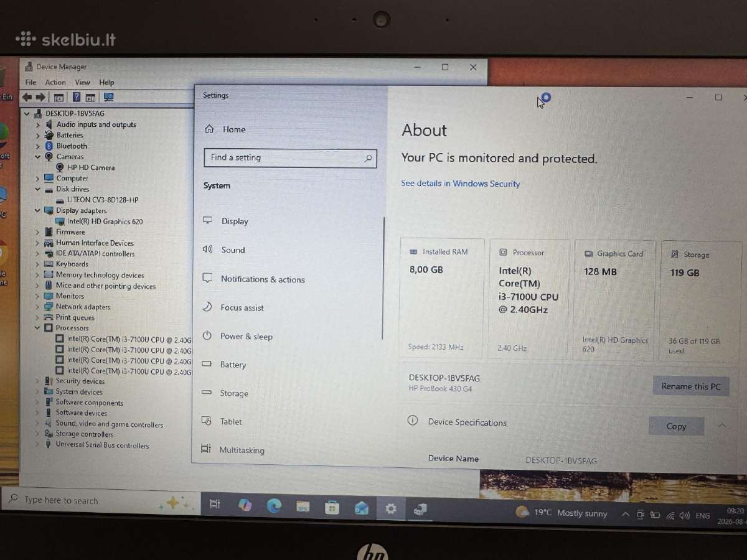
Task: Open Microsoft Store from the taskbar
Action: tap(332, 507)
